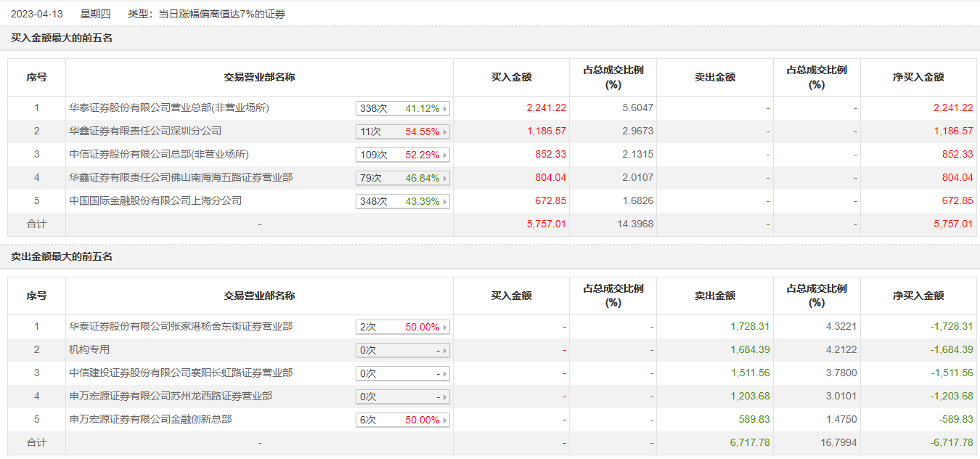The width and height of the screenshot is (980, 459).
Task: Open 华鑫证券佛山南海海五路证券营业部 link
Action: pyautogui.click(x=181, y=178)
